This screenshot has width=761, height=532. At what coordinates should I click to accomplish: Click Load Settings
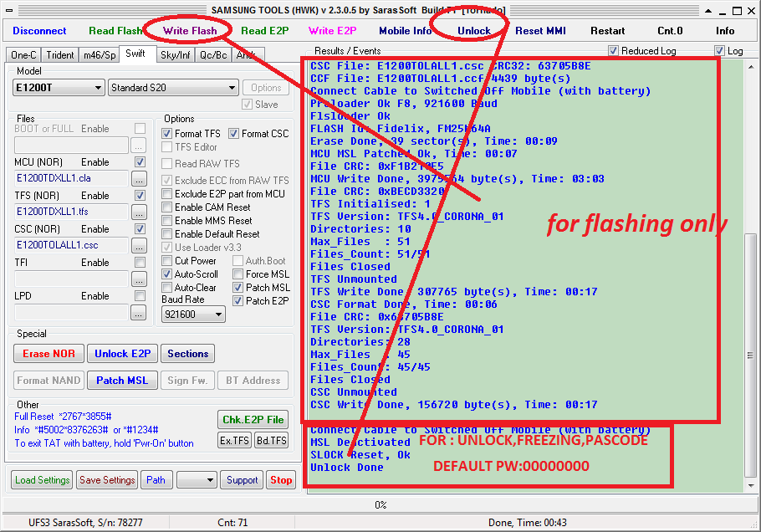(x=42, y=480)
